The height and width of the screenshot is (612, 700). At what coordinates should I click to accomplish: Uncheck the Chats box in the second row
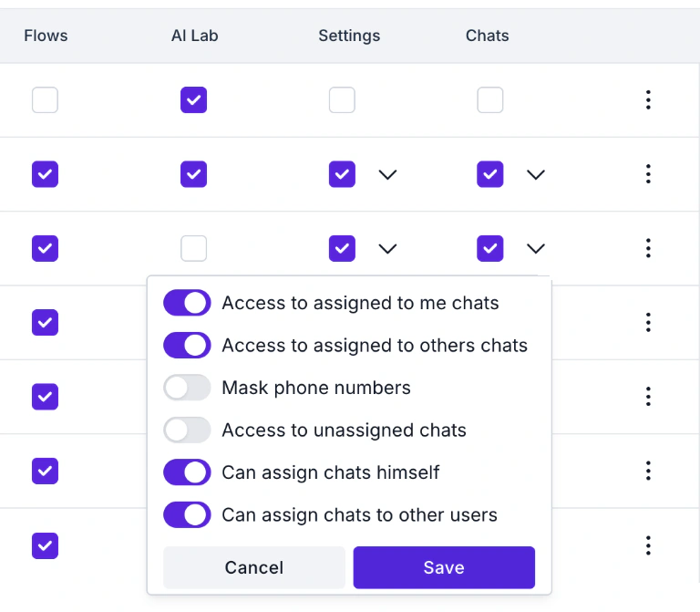(490, 174)
